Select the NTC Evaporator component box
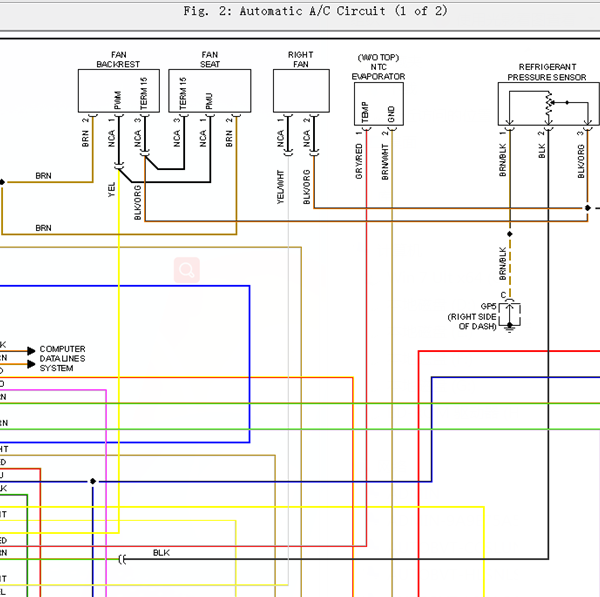Image resolution: width=600 pixels, height=597 pixels. pyautogui.click(x=379, y=104)
